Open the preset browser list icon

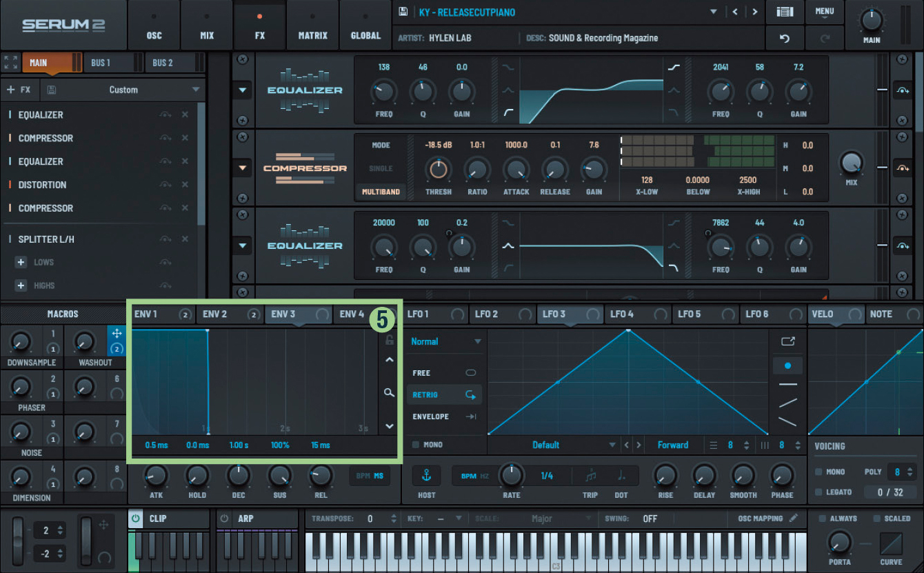(x=785, y=12)
